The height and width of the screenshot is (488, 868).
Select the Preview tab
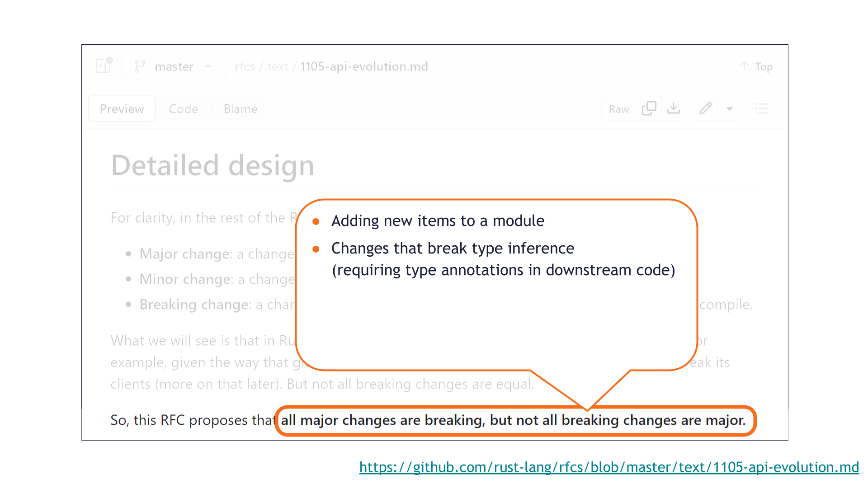point(121,108)
